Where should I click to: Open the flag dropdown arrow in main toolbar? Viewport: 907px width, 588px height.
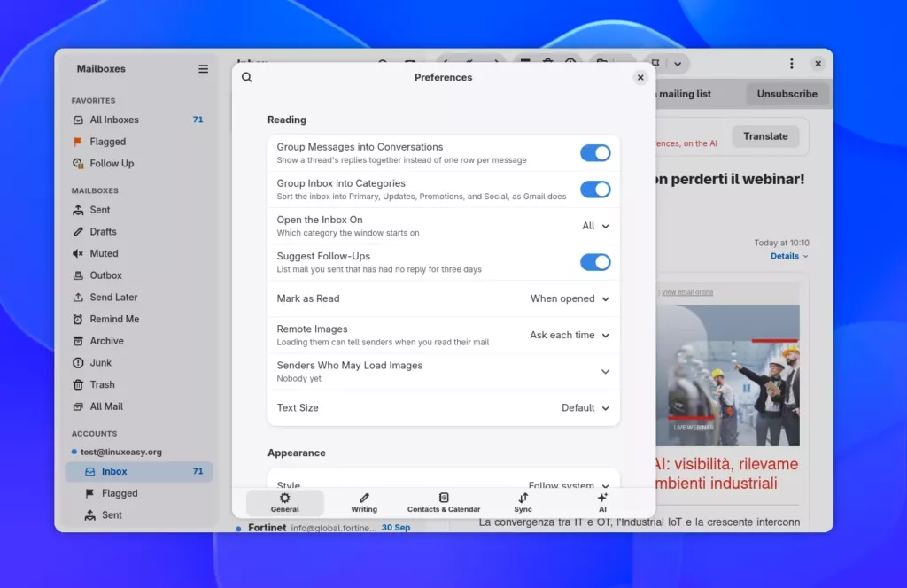click(x=678, y=64)
